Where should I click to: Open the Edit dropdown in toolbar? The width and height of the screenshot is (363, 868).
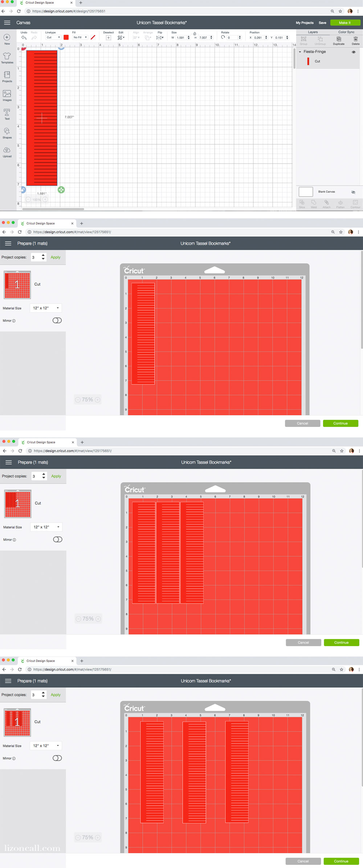tap(121, 37)
